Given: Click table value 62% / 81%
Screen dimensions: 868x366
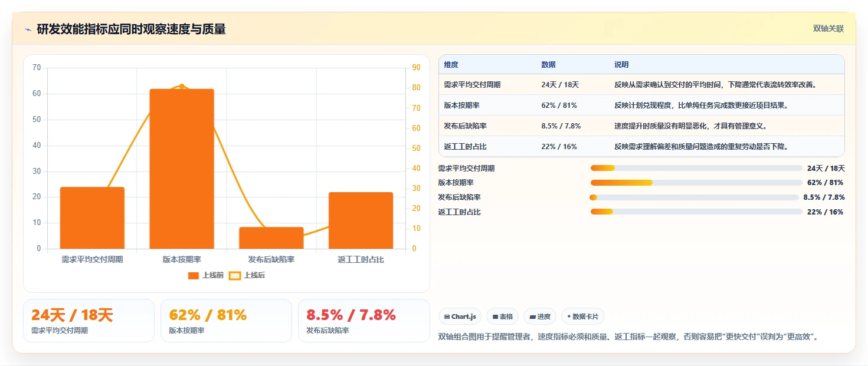Looking at the screenshot, I should (x=559, y=105).
